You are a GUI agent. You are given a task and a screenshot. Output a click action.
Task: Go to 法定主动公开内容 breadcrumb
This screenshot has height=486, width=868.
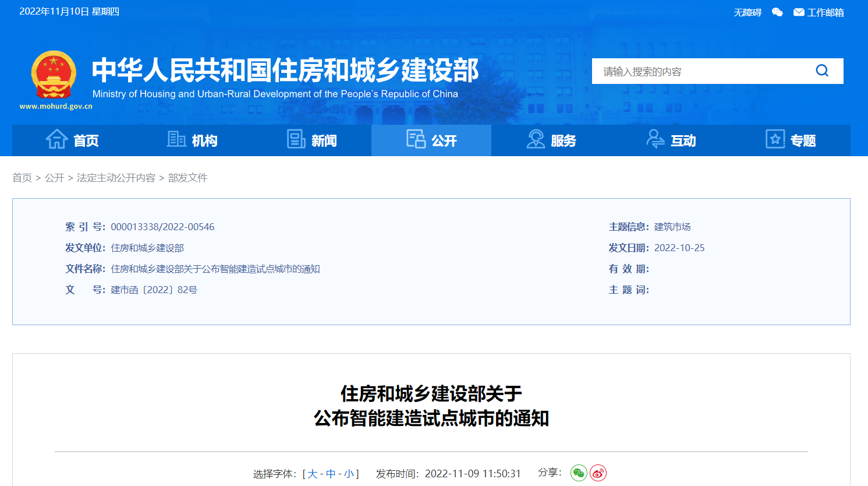point(116,178)
